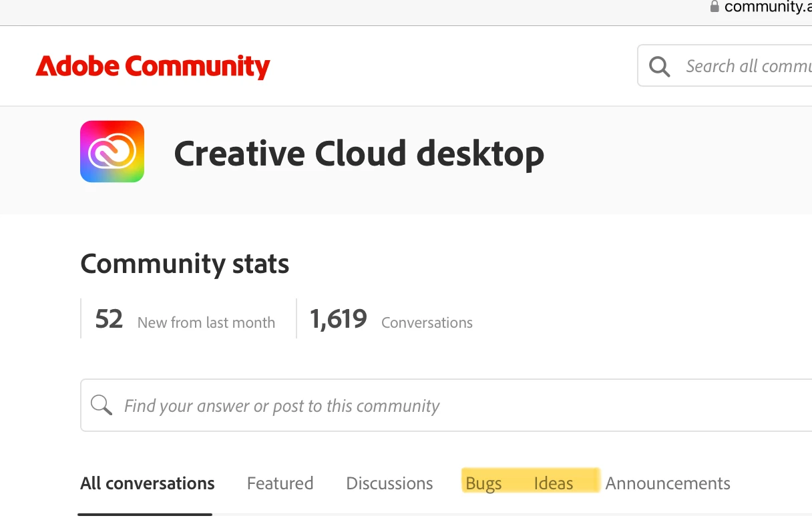Click the community post search magnifier icon
812x522 pixels.
(x=101, y=405)
